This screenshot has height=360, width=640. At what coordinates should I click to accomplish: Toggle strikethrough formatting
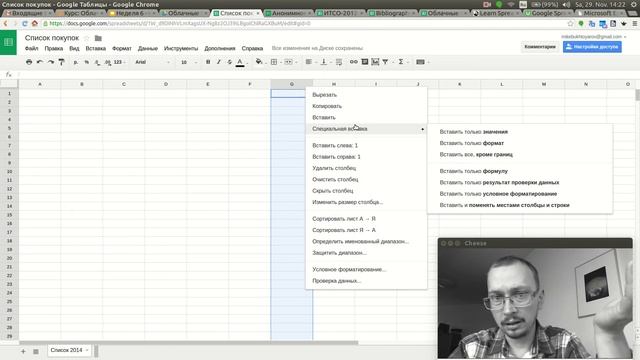click(x=229, y=62)
